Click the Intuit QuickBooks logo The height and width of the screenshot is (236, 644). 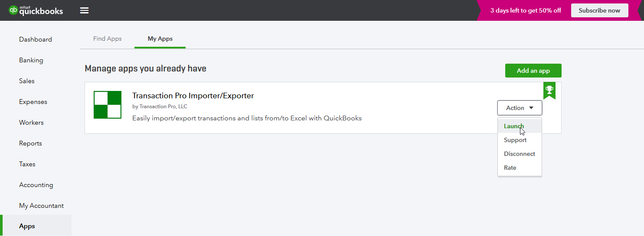[36, 10]
